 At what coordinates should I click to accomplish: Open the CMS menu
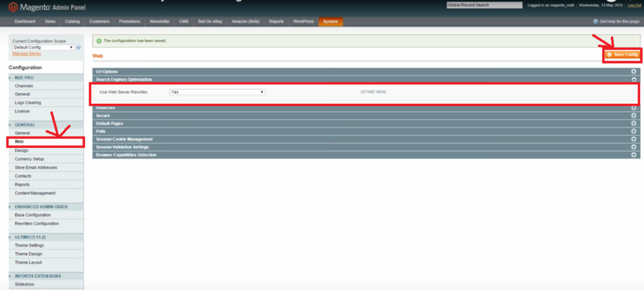point(184,21)
